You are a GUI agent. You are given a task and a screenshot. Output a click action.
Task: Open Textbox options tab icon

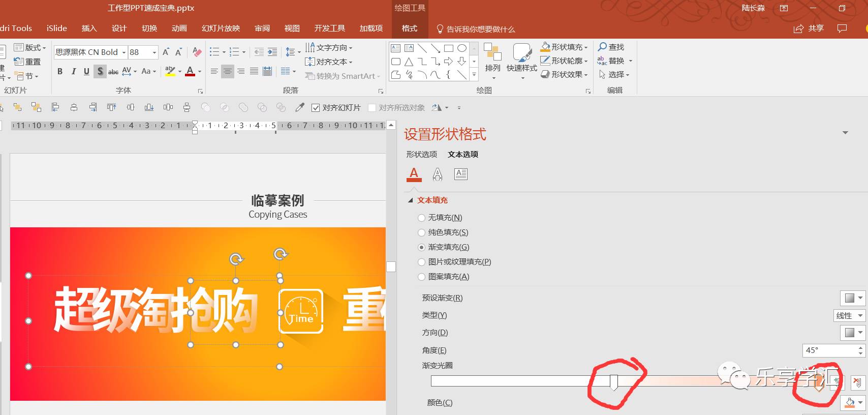[x=461, y=174]
